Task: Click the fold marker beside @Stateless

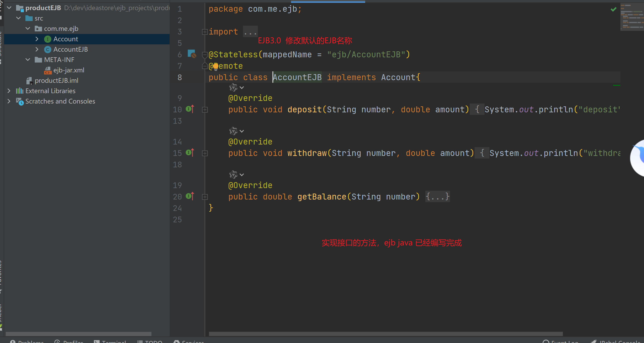Action: point(205,55)
